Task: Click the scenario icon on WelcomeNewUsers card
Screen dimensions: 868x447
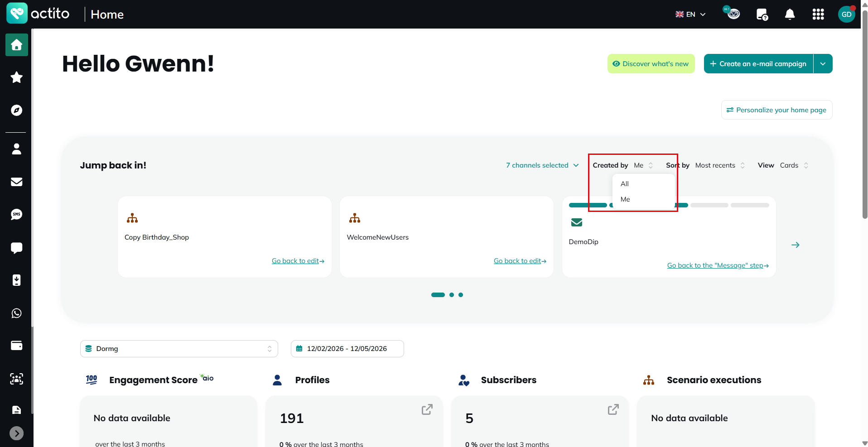Action: 355,218
